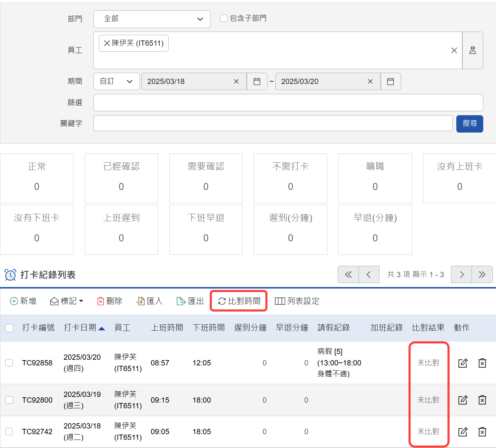This screenshot has height=448, width=496.
Task: Open the 期間 dropdown showing 自訂
Action: [x=117, y=82]
